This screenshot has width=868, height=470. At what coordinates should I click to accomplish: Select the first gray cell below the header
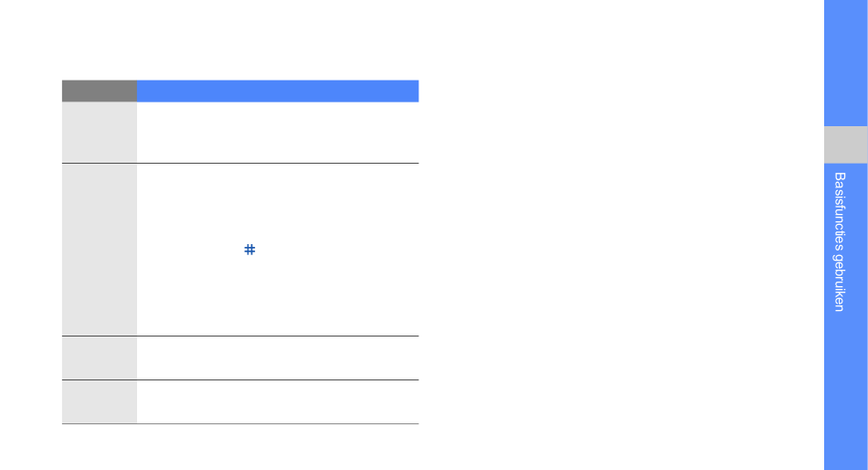click(x=99, y=133)
